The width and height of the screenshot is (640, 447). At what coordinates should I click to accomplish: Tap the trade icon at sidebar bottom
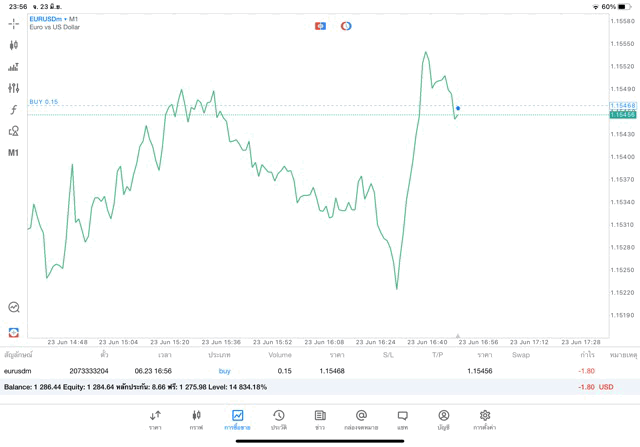13,332
